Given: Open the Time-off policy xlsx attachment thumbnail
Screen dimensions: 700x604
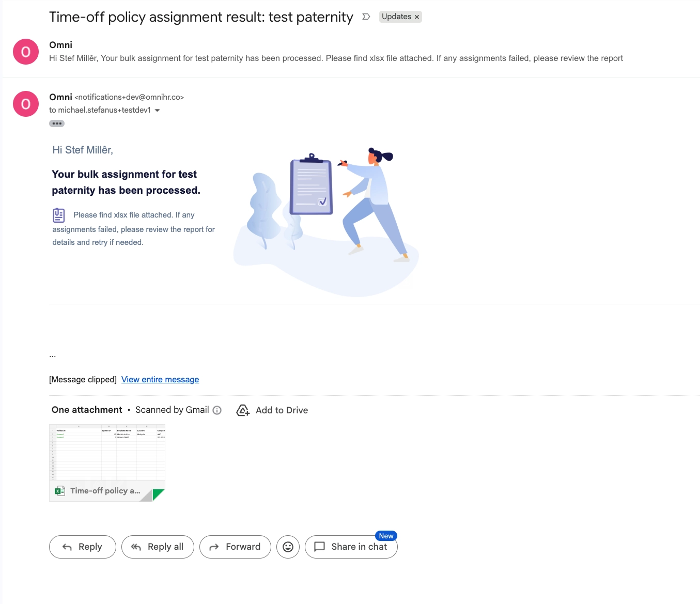Looking at the screenshot, I should [x=107, y=463].
